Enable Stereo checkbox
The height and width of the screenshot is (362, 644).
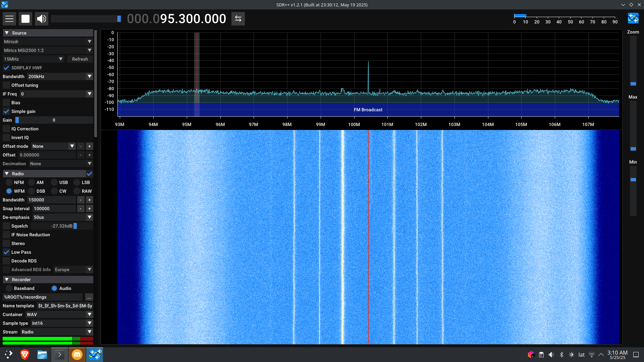tap(6, 243)
